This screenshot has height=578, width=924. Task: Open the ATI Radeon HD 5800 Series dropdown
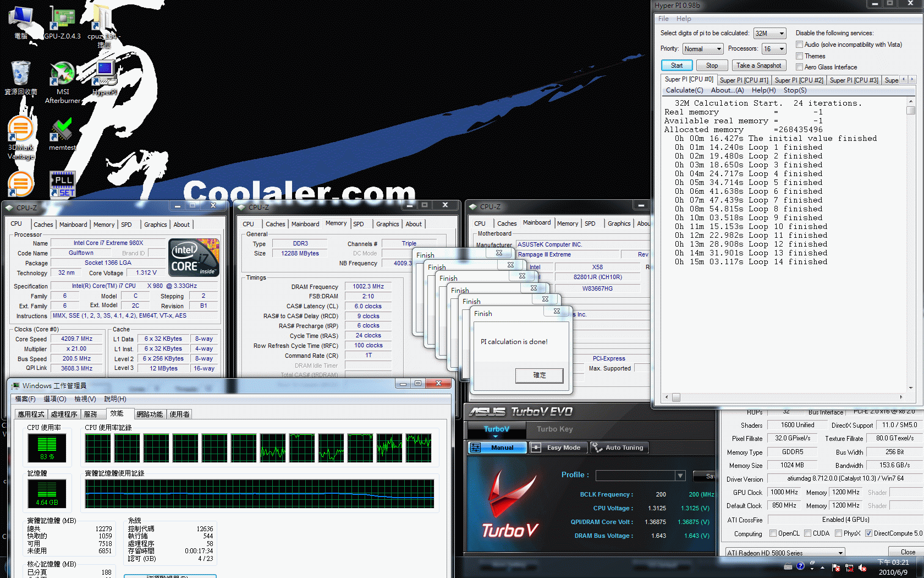[x=785, y=553]
